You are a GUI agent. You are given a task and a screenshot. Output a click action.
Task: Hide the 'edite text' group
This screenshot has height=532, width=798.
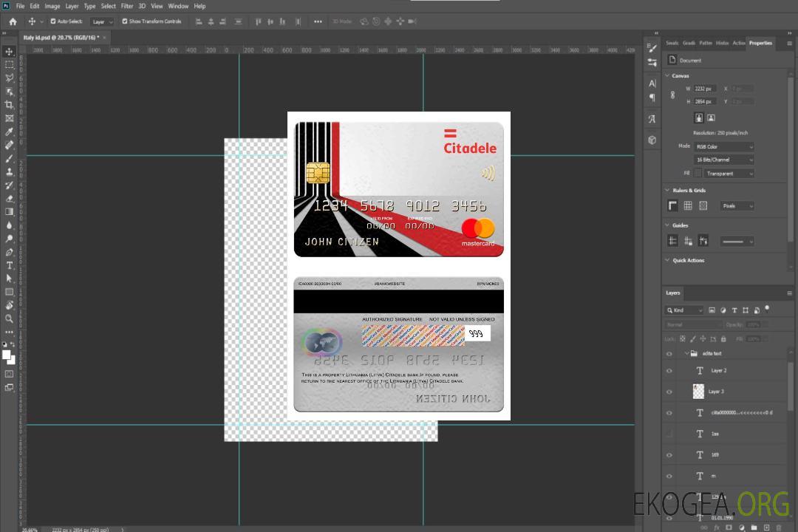(x=669, y=353)
